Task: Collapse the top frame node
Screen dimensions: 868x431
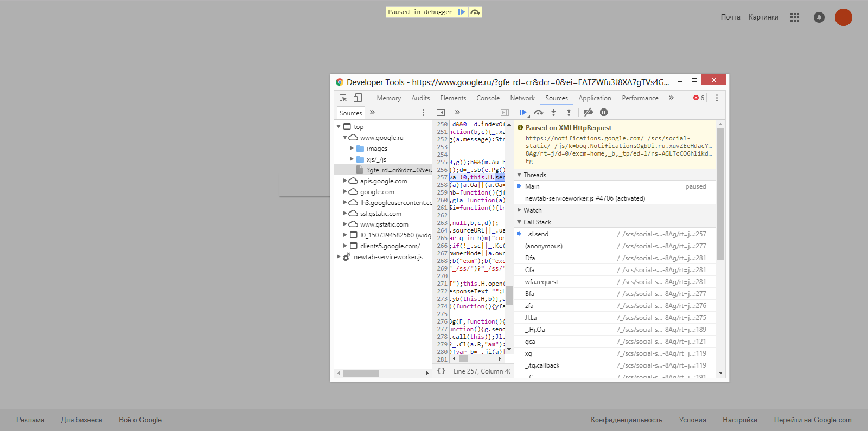Action: click(339, 127)
